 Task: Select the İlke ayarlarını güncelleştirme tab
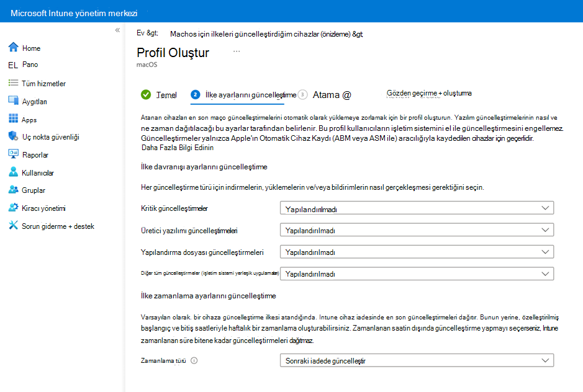tap(251, 95)
